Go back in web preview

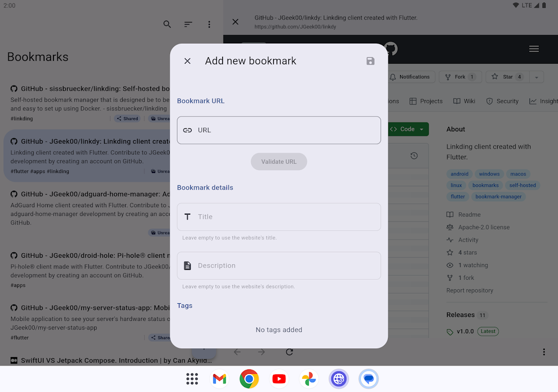pos(237,352)
